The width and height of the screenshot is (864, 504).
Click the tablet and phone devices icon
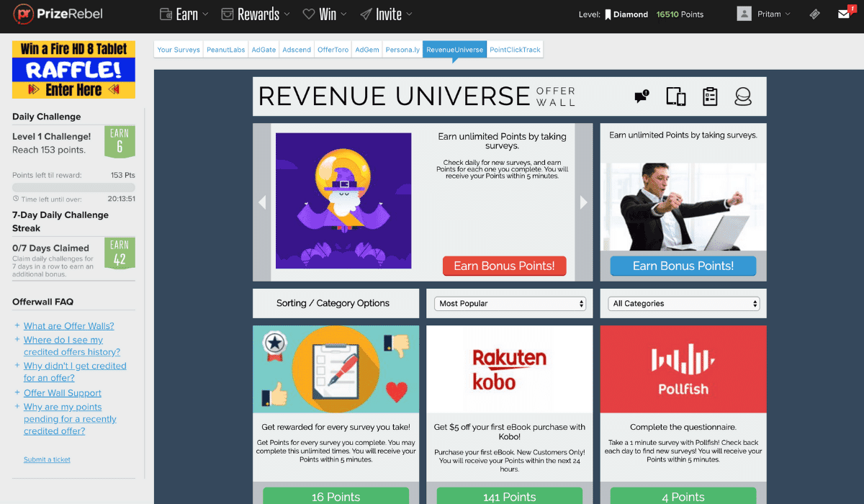point(676,96)
